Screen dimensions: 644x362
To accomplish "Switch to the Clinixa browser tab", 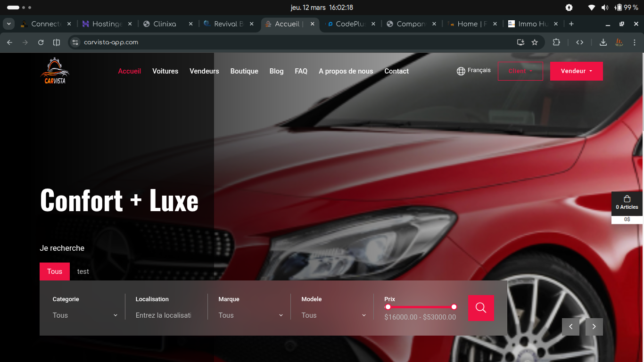I will coord(165,24).
